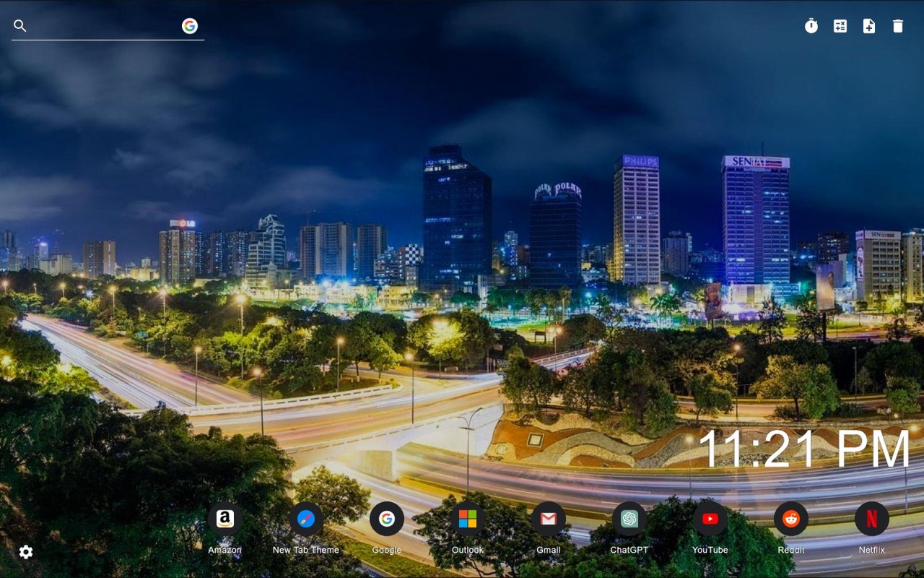924x578 pixels.
Task: Launch the Outlook shortcut
Action: click(468, 519)
